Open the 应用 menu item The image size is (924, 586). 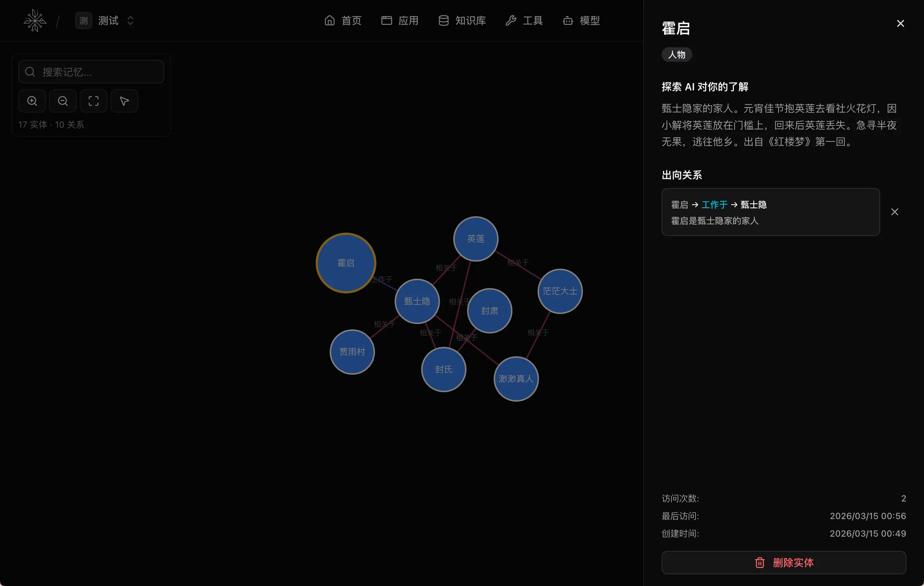click(400, 21)
